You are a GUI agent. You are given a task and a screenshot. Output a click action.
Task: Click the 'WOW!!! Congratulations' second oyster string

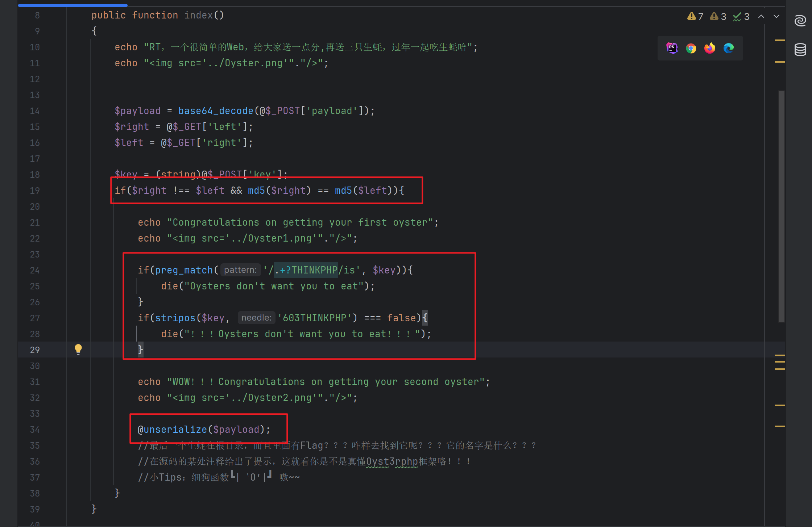tap(326, 382)
